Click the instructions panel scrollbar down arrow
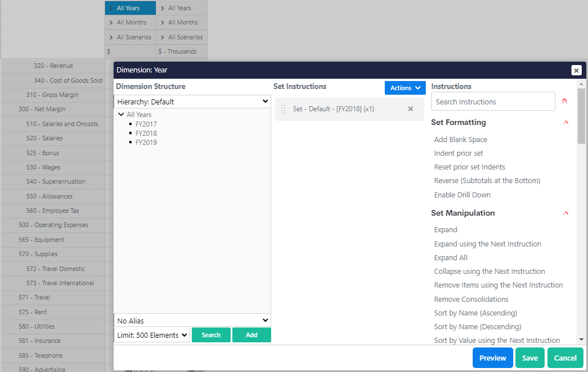The width and height of the screenshot is (588, 372). 581,339
